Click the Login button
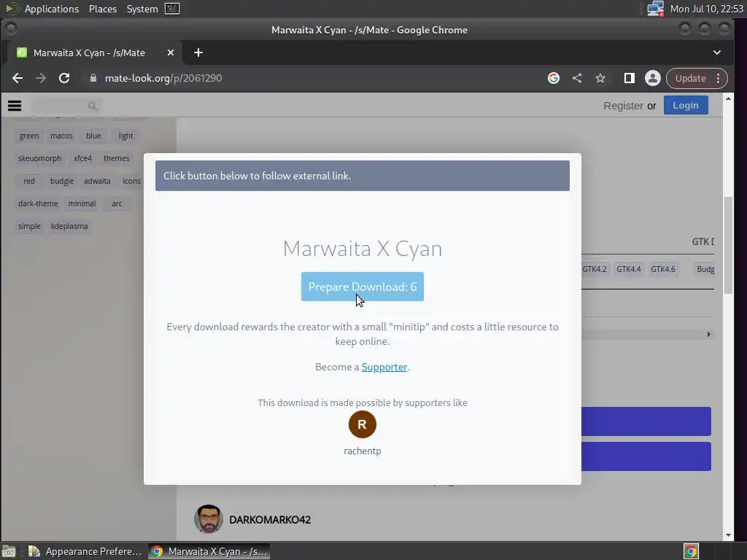 pos(686,105)
